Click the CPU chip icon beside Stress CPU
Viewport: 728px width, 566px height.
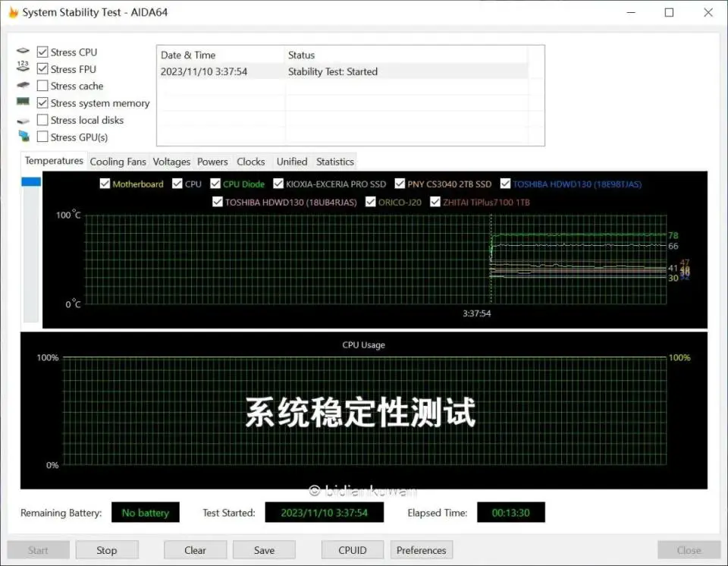coord(23,51)
